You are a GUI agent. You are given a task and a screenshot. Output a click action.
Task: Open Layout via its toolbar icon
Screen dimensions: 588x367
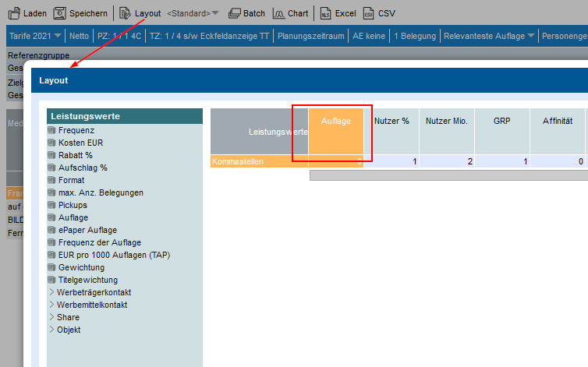pyautogui.click(x=125, y=13)
